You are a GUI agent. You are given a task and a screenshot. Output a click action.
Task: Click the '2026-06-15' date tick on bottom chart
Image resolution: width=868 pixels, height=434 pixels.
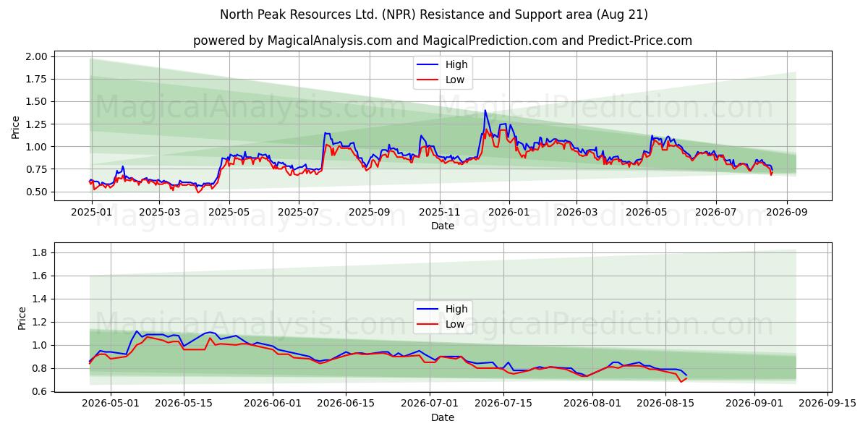coord(346,404)
